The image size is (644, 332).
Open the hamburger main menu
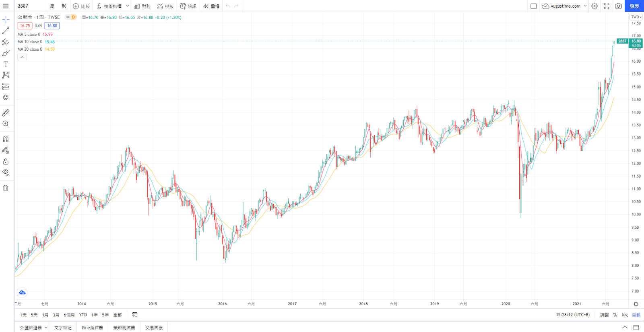pos(6,6)
